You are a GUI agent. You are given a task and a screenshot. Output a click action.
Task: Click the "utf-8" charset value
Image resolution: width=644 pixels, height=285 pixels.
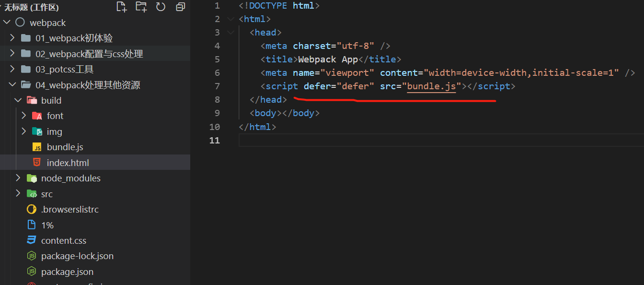(356, 46)
